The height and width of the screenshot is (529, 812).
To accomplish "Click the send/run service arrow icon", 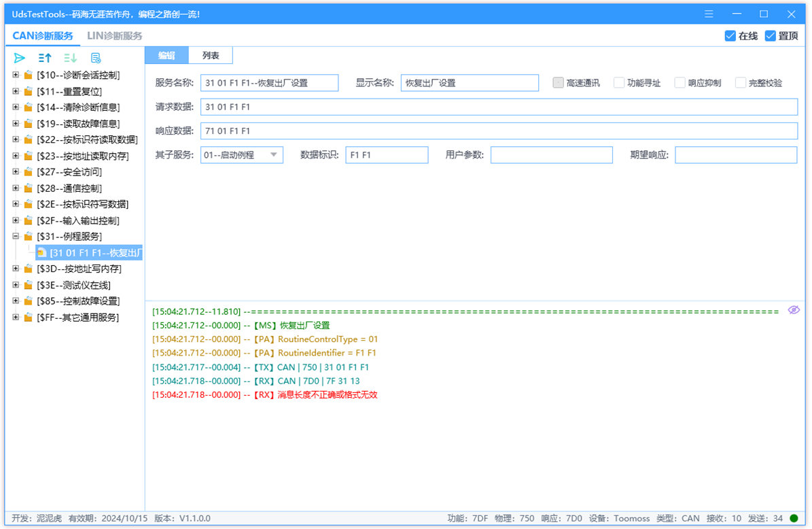I will [x=19, y=58].
